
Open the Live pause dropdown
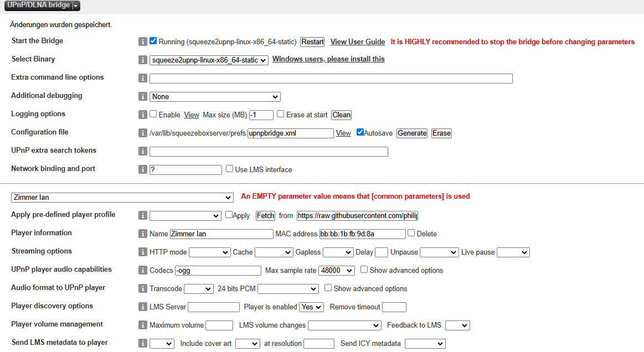(x=513, y=252)
